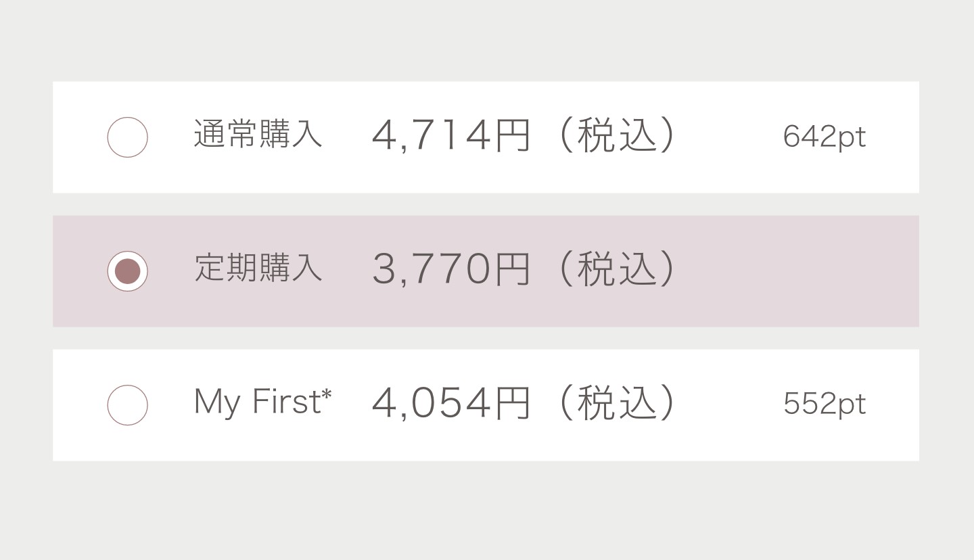This screenshot has height=560, width=974.
Task: Click the 552pt points label
Action: click(825, 404)
